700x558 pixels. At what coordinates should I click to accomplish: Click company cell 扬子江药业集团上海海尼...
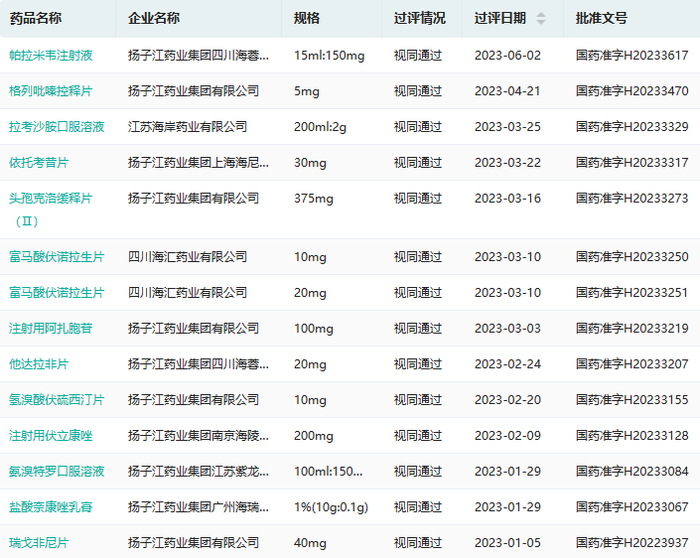tap(198, 162)
